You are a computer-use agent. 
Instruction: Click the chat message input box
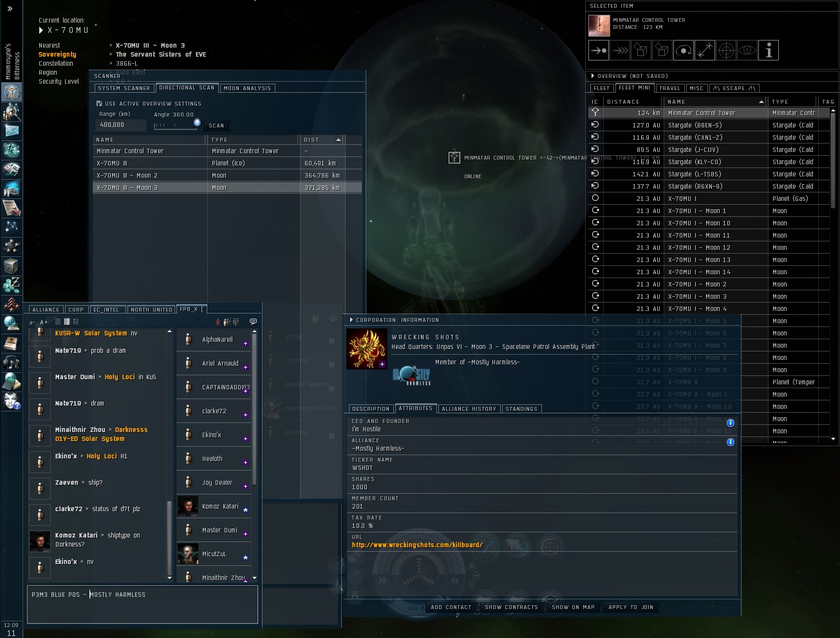[x=142, y=605]
